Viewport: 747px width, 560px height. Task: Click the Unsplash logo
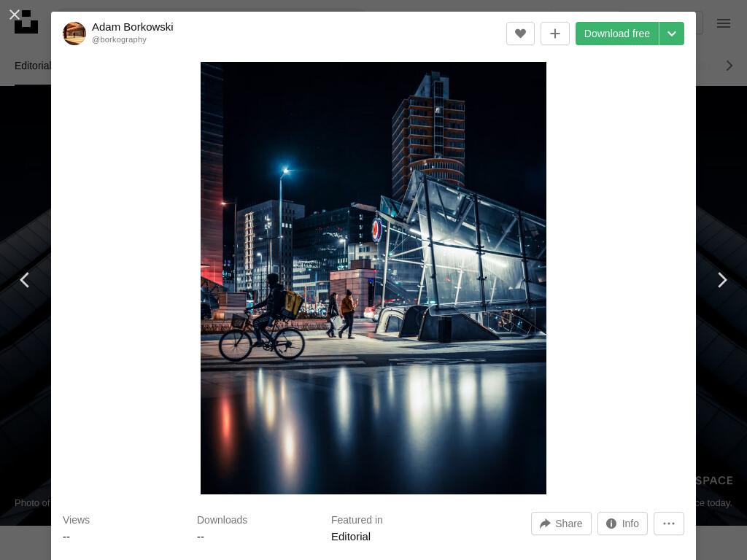pyautogui.click(x=26, y=22)
